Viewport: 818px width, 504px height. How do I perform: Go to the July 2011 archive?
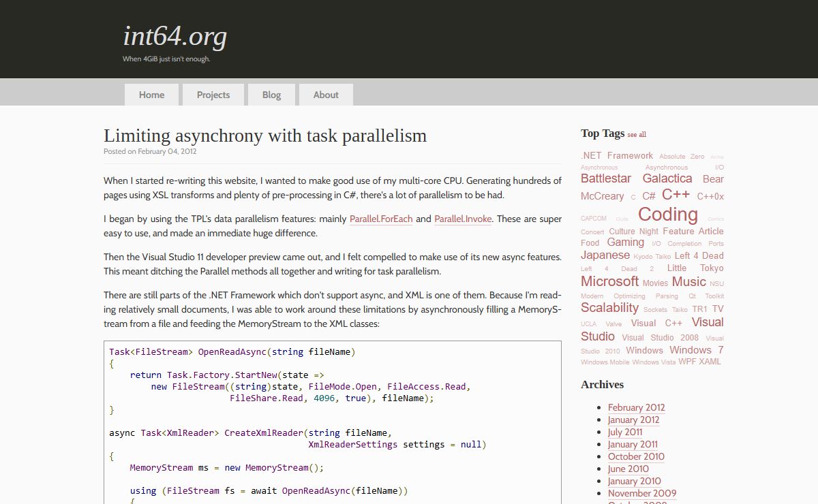(x=625, y=432)
